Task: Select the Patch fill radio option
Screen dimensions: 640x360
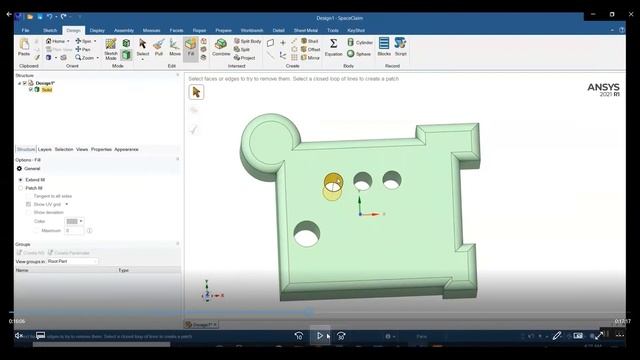Action: click(20, 188)
